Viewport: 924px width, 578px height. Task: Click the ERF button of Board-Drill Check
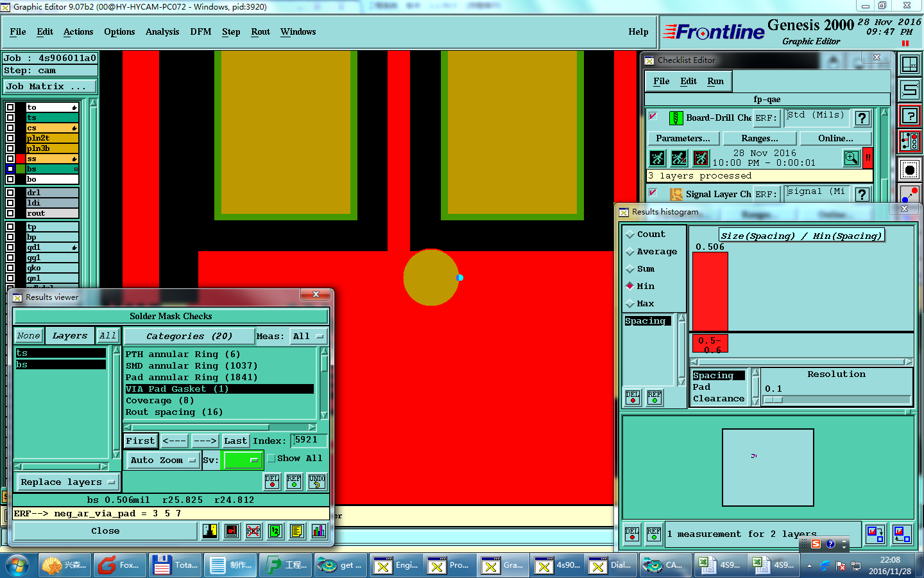tap(766, 118)
